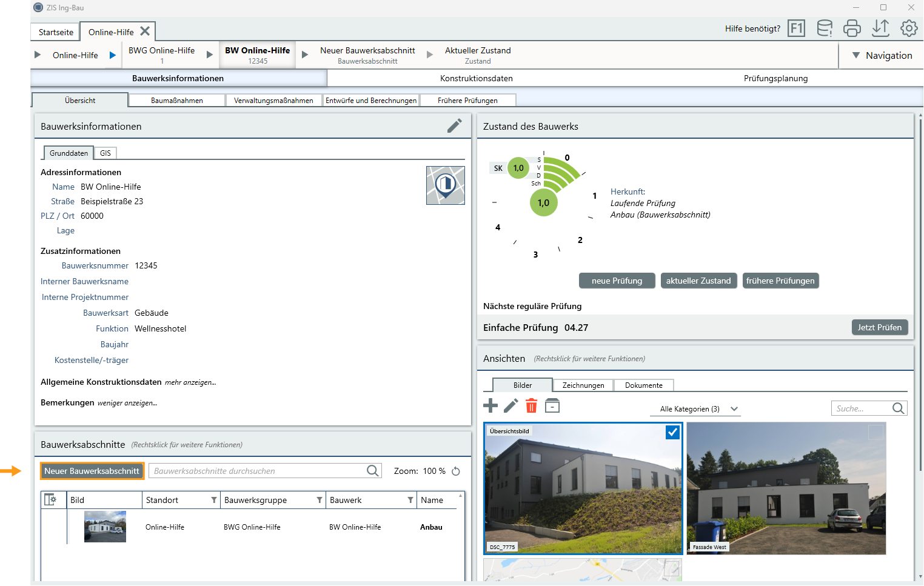Open the settings gear icon
924x586 pixels.
tap(909, 28)
